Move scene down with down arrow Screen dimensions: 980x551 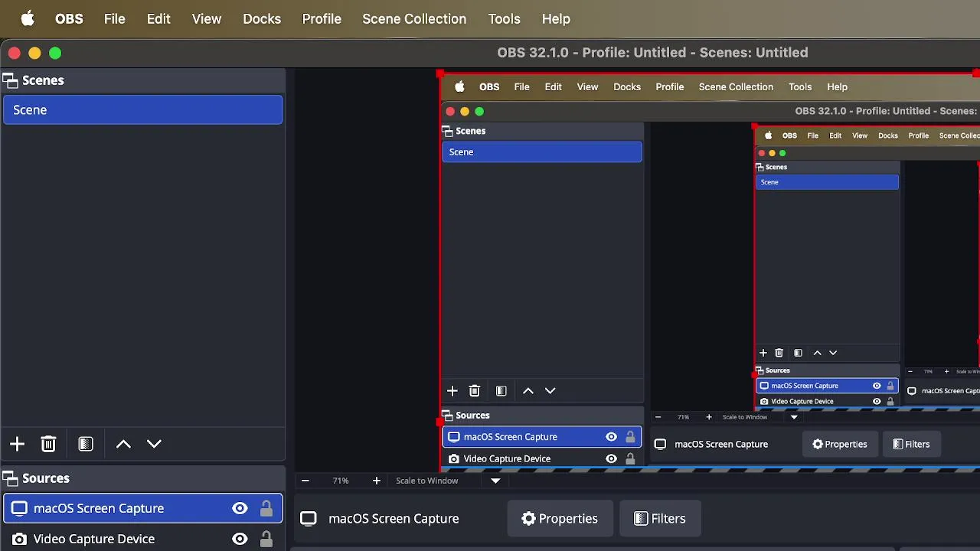pyautogui.click(x=154, y=444)
